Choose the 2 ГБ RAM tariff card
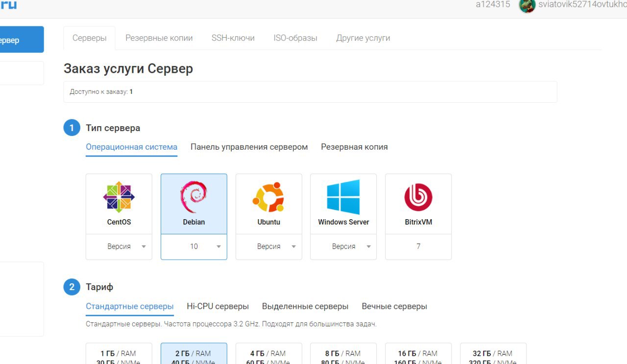This screenshot has width=627, height=364. tap(194, 354)
